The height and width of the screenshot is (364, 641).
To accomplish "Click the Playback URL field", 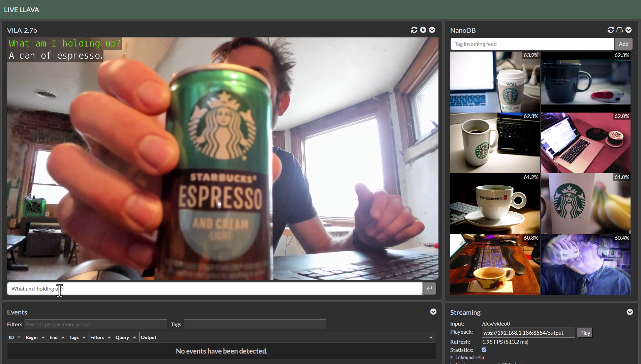I will (x=528, y=333).
